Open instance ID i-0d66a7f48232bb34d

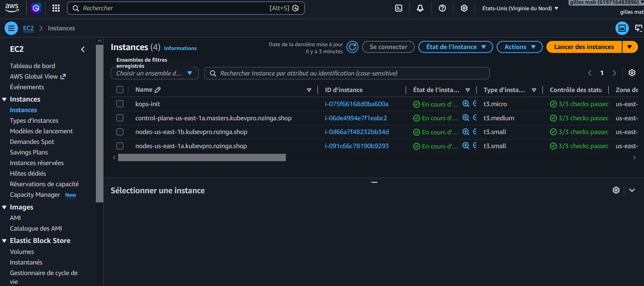coord(357,132)
